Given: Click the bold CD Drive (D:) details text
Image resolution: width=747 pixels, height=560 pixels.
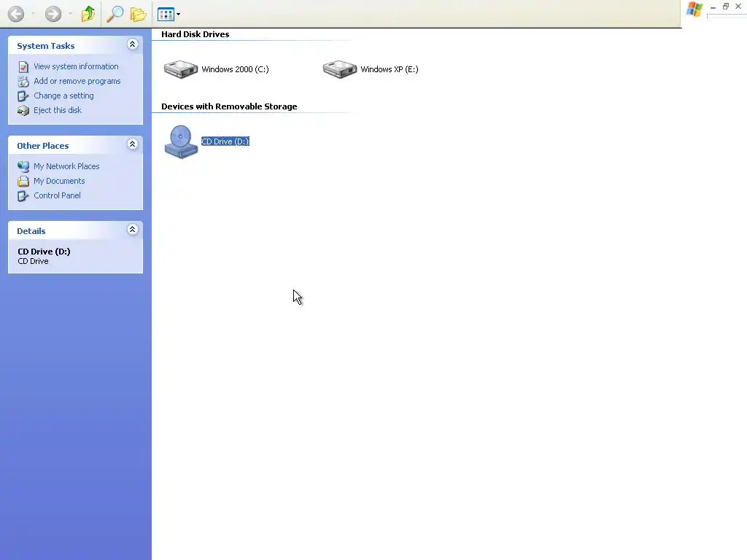Looking at the screenshot, I should tap(44, 252).
